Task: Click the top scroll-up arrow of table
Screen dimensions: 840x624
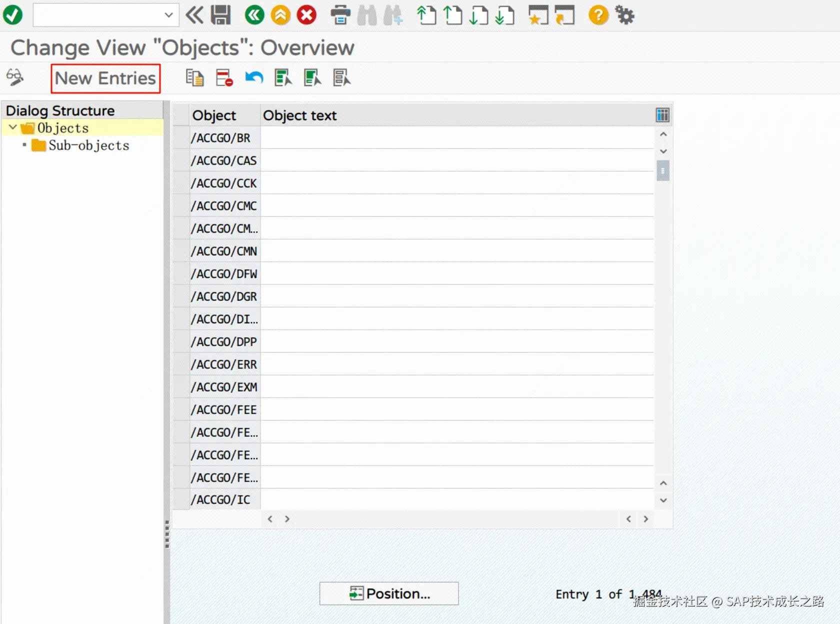Action: point(663,134)
